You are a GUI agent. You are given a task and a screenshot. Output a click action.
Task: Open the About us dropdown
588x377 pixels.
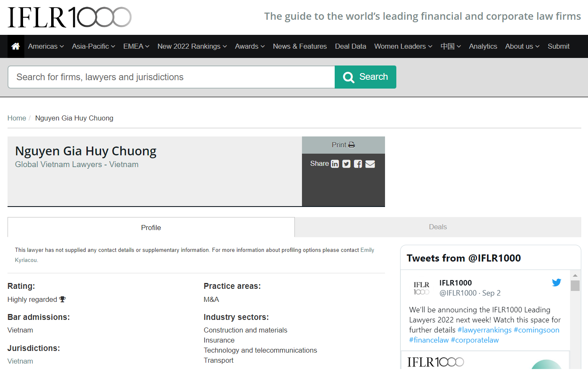(x=522, y=46)
